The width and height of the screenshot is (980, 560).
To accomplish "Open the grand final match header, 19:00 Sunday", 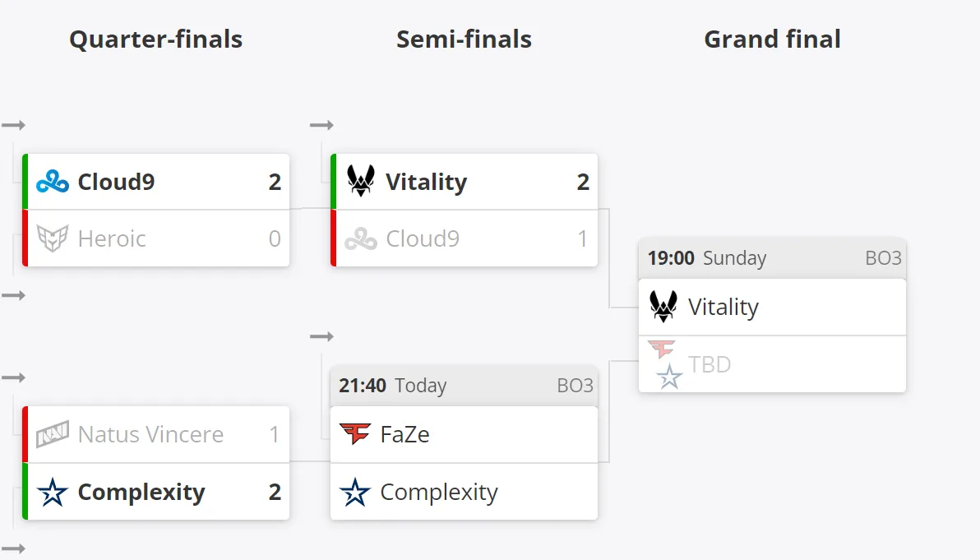I will [x=772, y=258].
